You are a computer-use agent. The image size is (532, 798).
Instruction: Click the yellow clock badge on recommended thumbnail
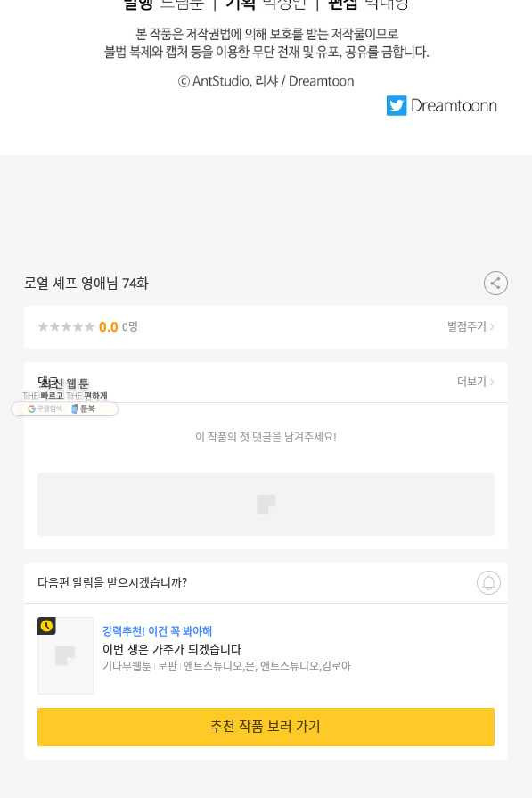(x=46, y=626)
